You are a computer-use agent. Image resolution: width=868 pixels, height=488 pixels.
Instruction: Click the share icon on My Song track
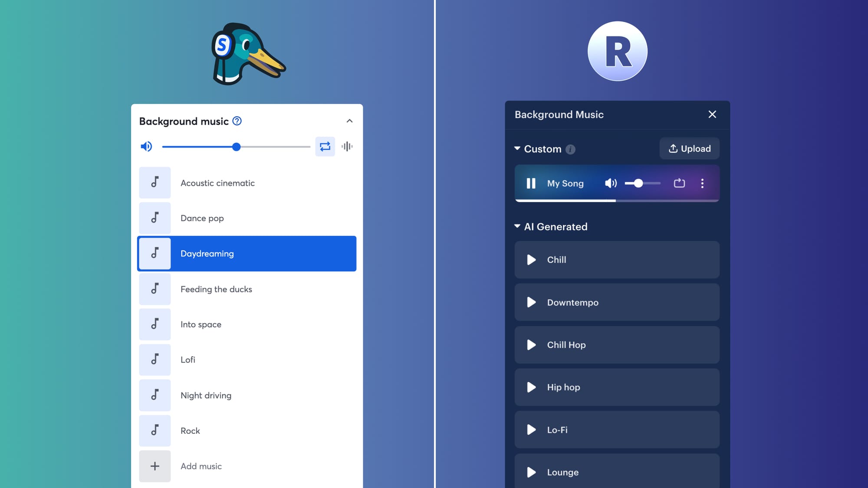(x=679, y=183)
